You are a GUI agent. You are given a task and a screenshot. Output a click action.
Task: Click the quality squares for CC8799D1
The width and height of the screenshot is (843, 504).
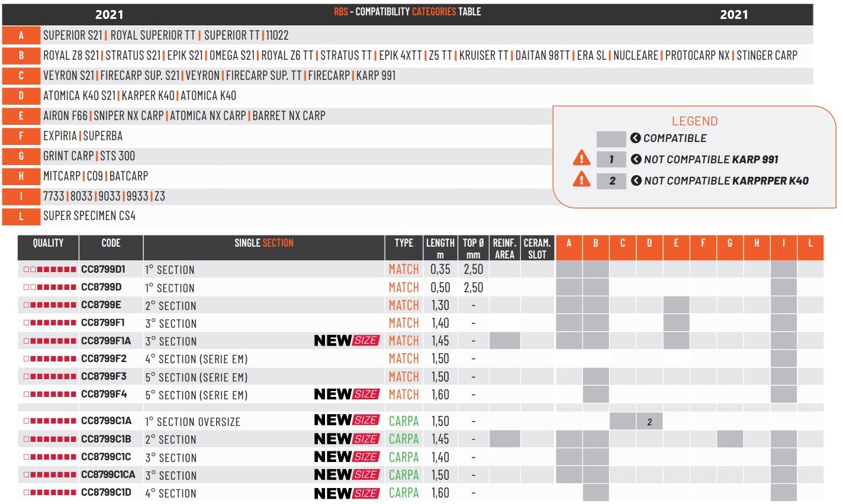pyautogui.click(x=50, y=270)
